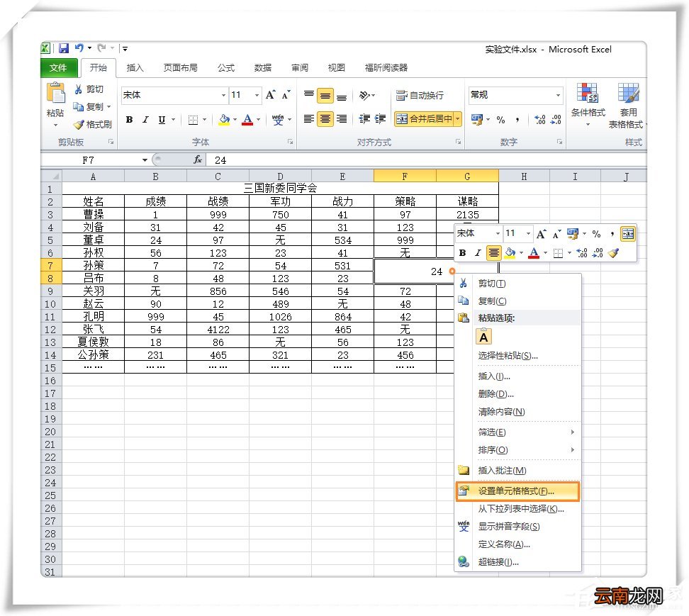Click the orientation (text angle) icon

[x=365, y=96]
